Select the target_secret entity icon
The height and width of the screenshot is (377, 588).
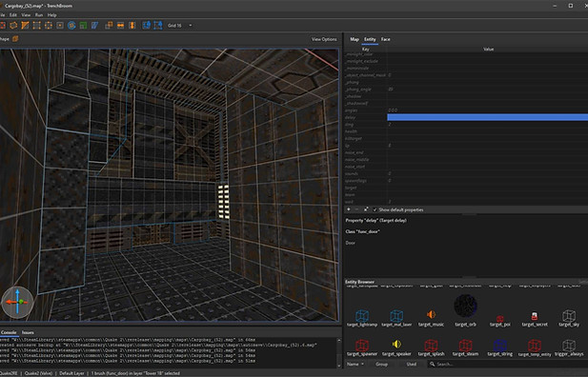(535, 316)
